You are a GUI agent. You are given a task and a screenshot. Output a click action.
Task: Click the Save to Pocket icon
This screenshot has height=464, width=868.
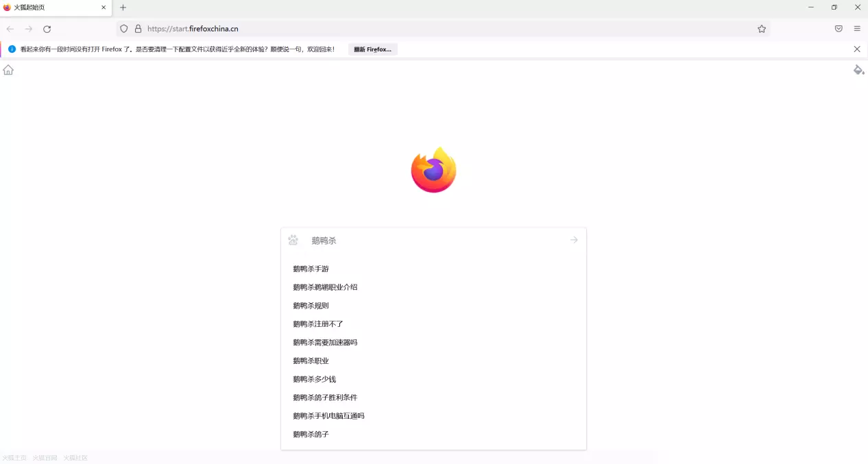coord(839,29)
